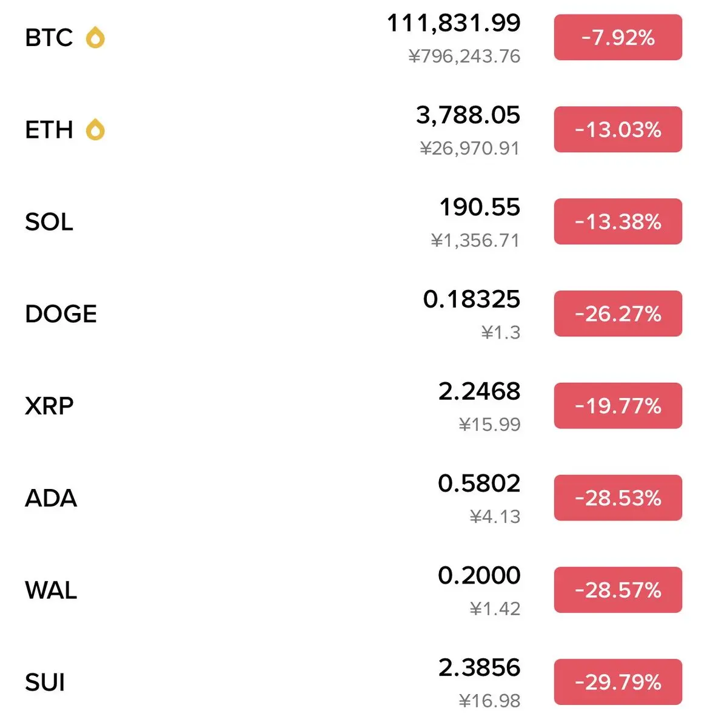Tap XRP -19.77% change badge
Screen dimensions: 707x728
[x=618, y=406]
